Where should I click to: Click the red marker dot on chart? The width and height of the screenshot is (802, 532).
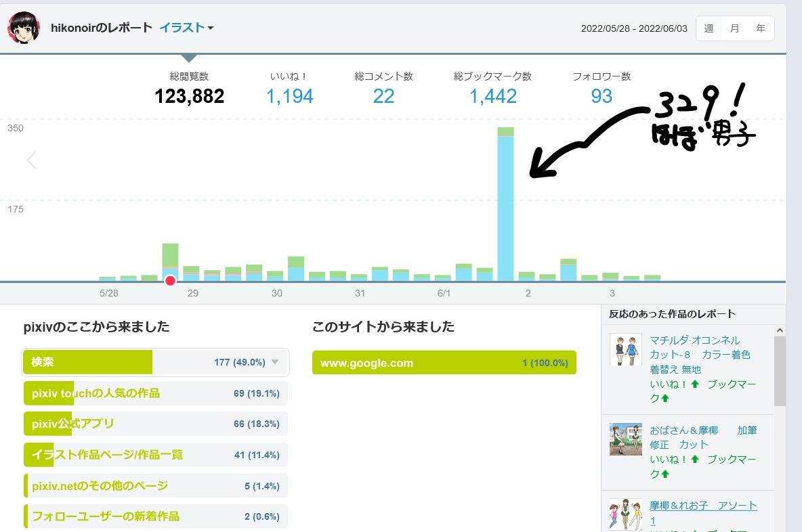[x=170, y=281]
